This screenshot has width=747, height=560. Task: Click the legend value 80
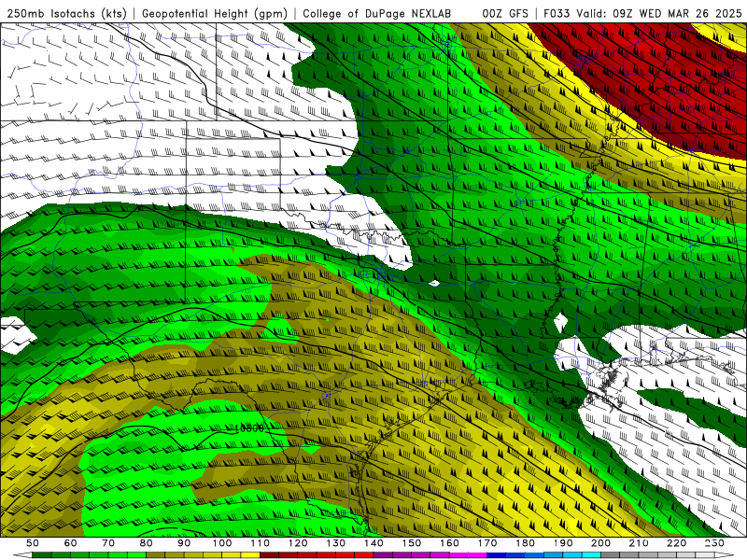coord(147,543)
